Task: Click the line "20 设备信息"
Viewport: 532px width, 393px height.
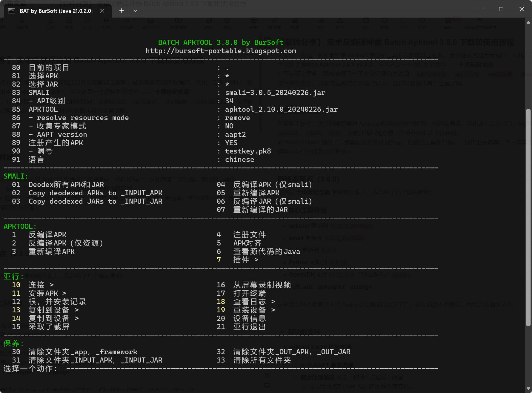Action: tap(241, 318)
